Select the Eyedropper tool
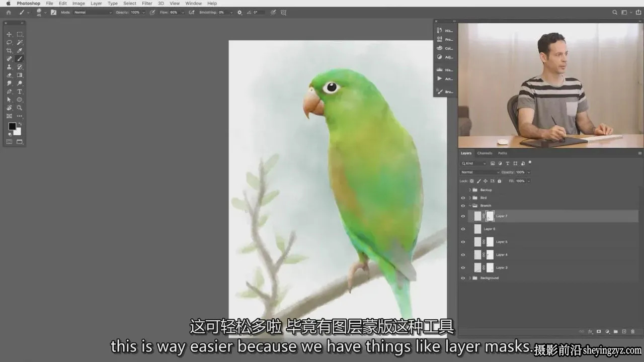The height and width of the screenshot is (362, 644). point(20,51)
